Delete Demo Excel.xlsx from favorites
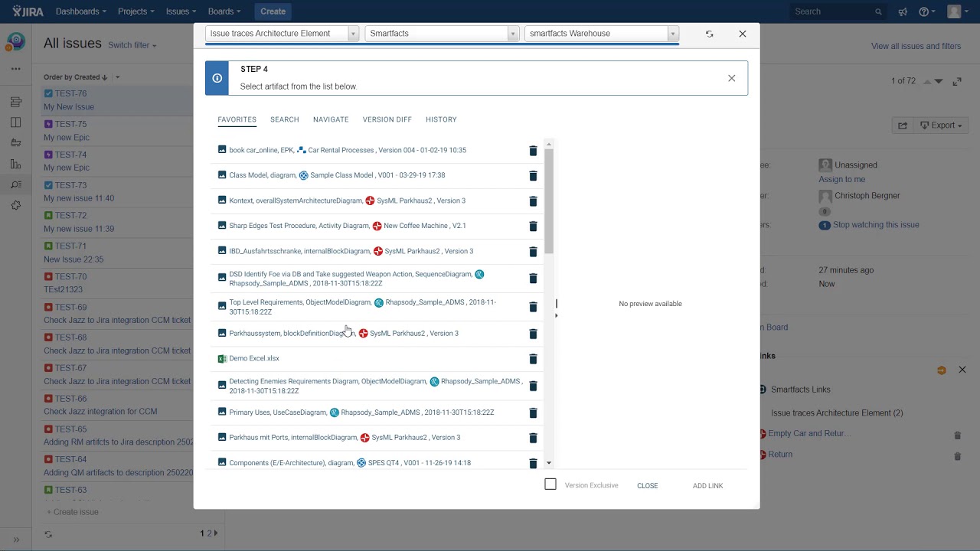 click(533, 359)
